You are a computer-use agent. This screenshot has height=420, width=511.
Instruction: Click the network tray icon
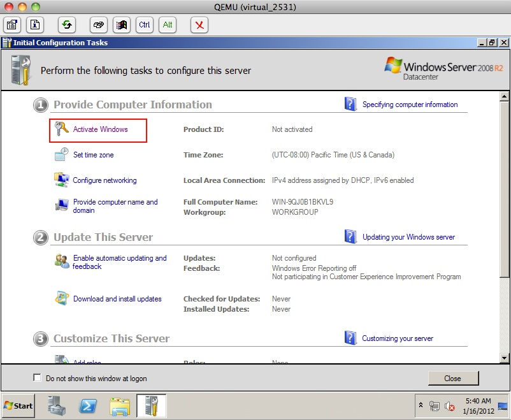point(435,406)
